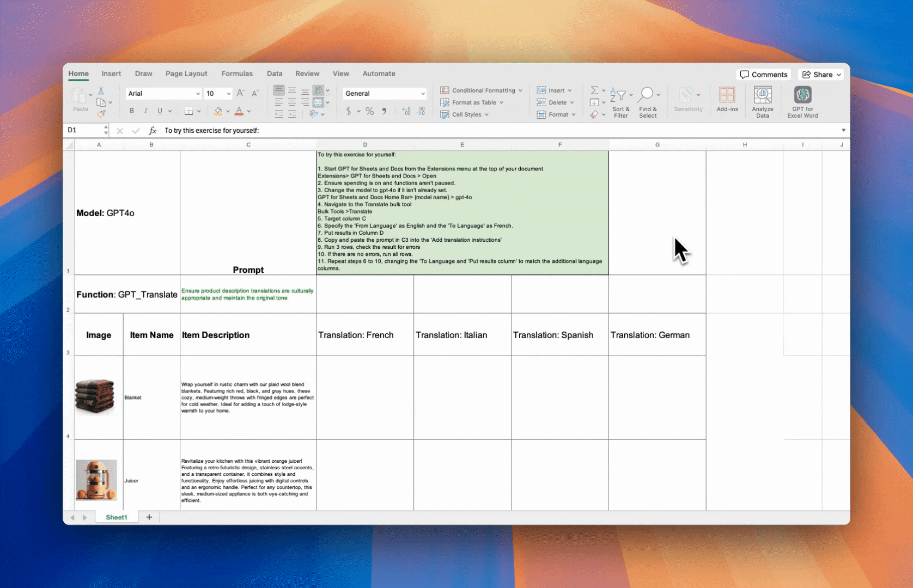Launch GPT for Excel Word

802,102
